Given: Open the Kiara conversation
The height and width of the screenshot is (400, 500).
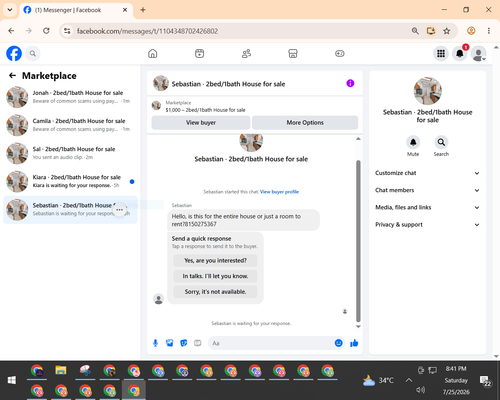Looking at the screenshot, I should pyautogui.click(x=70, y=181).
